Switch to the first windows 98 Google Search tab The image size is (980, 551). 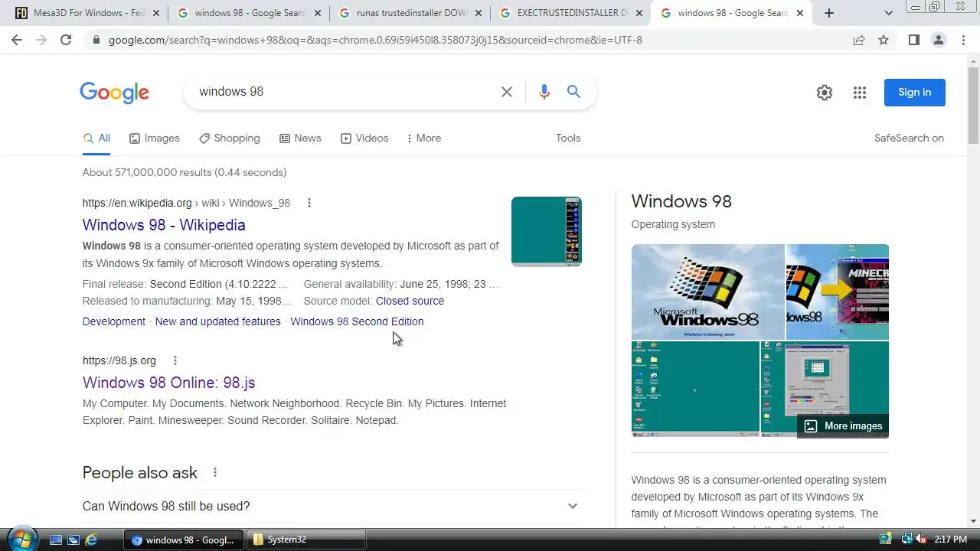249,13
